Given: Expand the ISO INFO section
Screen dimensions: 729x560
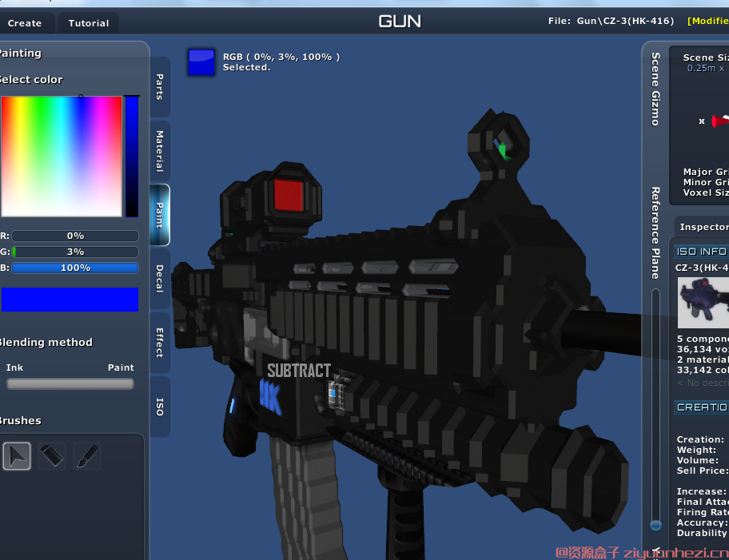Looking at the screenshot, I should (701, 251).
